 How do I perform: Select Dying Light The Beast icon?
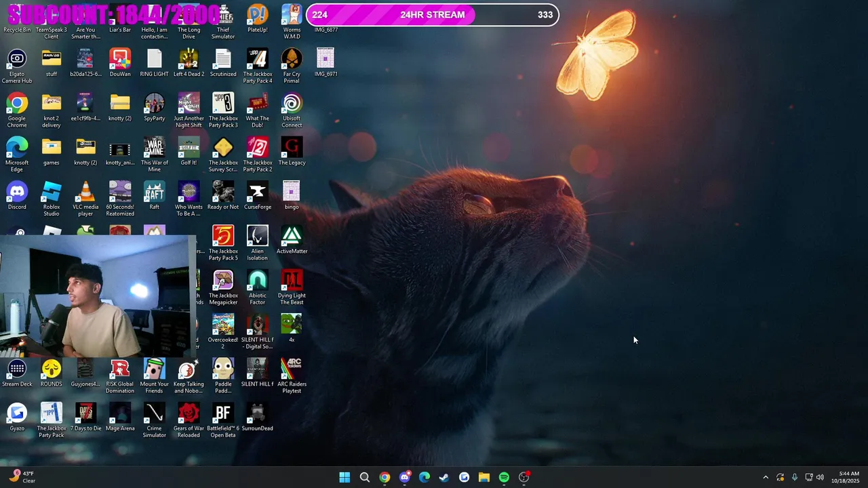coord(292,287)
